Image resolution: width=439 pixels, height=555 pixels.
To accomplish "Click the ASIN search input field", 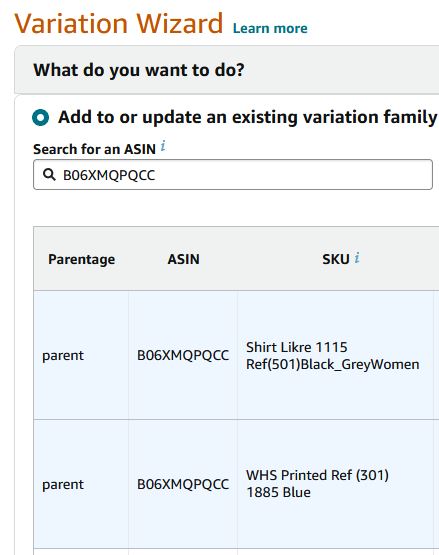I will pos(233,174).
